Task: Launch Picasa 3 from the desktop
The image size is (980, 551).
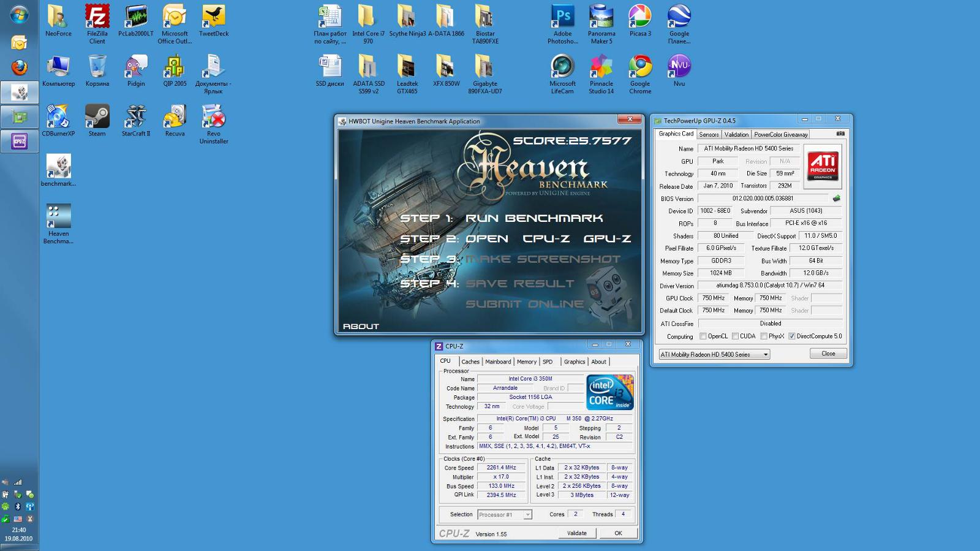Action: (640, 20)
